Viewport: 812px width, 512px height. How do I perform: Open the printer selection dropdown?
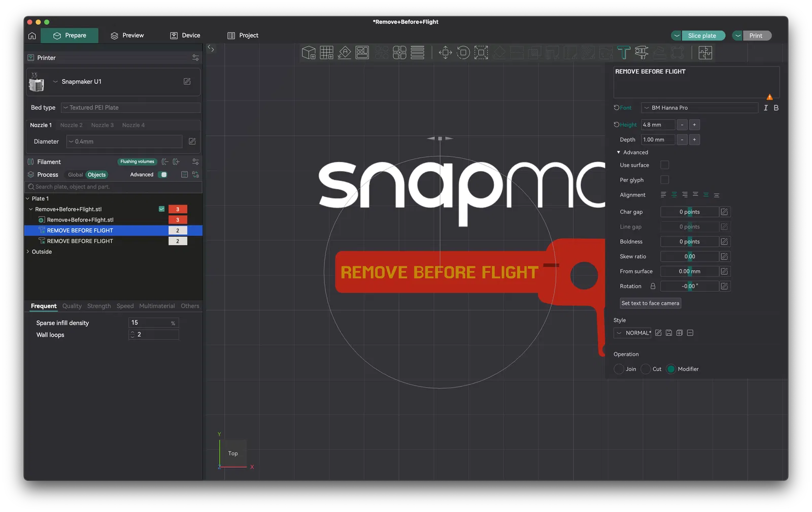click(x=56, y=82)
